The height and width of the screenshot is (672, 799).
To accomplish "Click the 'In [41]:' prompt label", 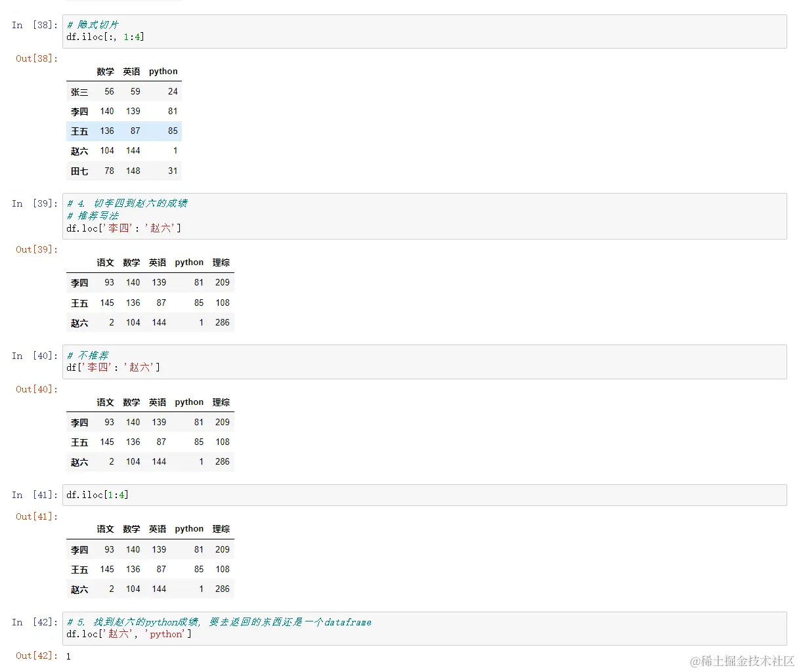I will point(35,495).
